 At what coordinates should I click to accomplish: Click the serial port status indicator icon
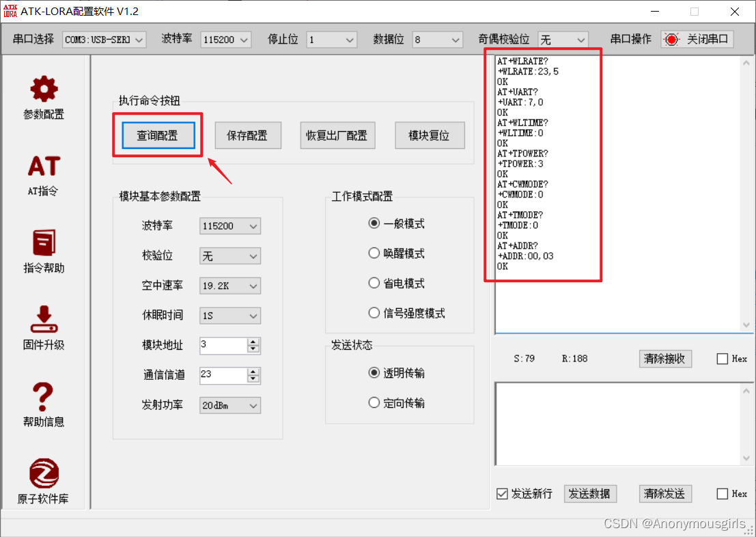[x=670, y=39]
